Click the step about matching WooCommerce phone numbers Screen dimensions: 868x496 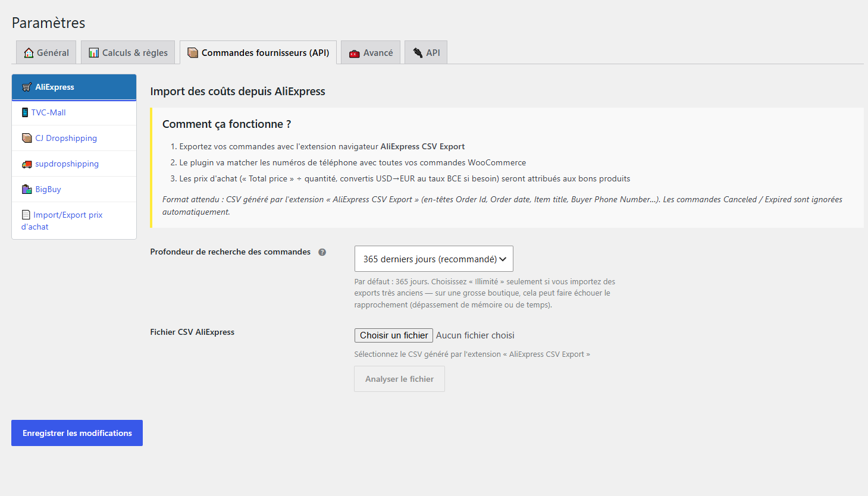353,162
